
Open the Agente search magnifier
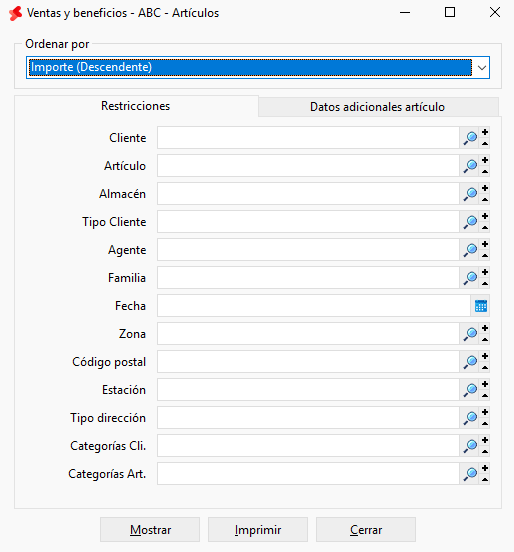click(470, 250)
